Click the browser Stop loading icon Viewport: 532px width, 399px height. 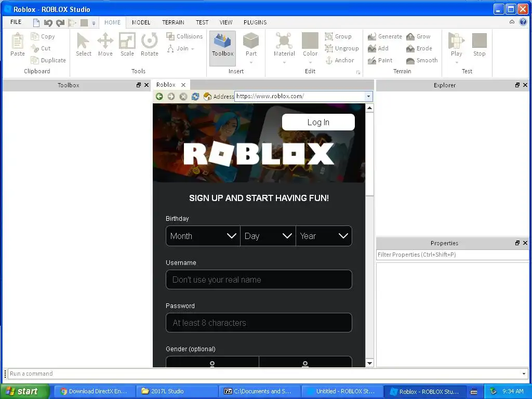point(183,96)
